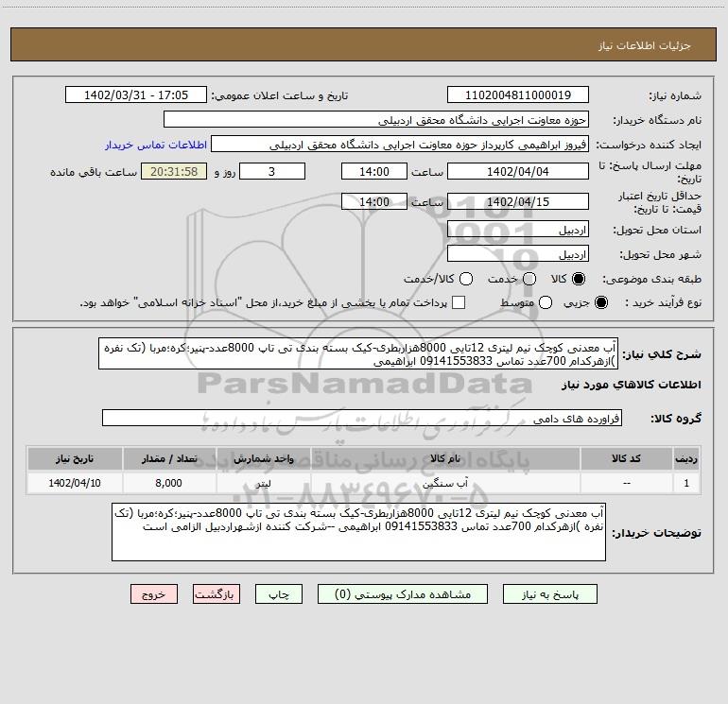Screen dimensions: 728x704
Task: Click the response deadline time 14:00 field
Action: tap(374, 171)
